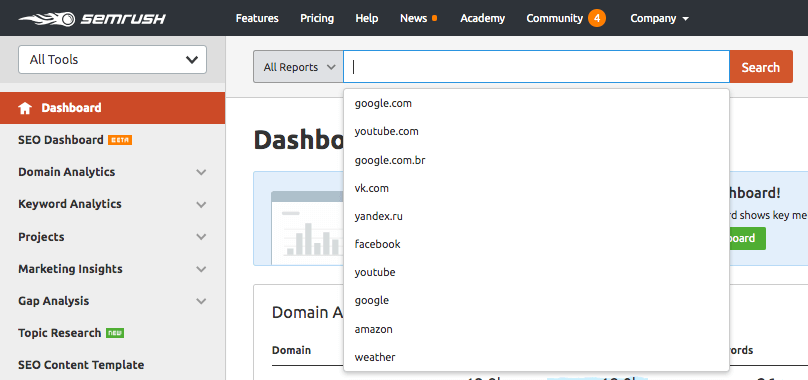The image size is (808, 380).
Task: Click the NEW badge on Topic Research
Action: tap(115, 333)
